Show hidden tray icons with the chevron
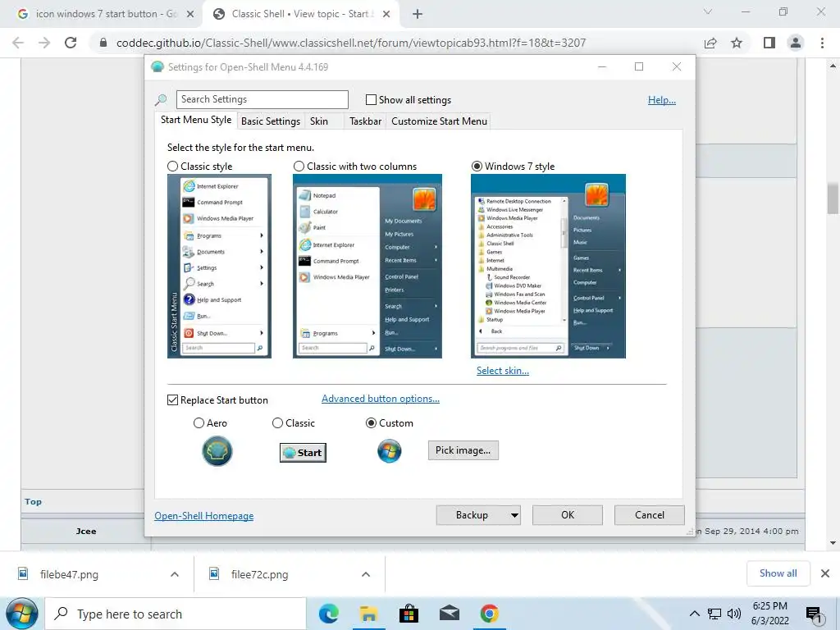The image size is (840, 630). coord(694,614)
